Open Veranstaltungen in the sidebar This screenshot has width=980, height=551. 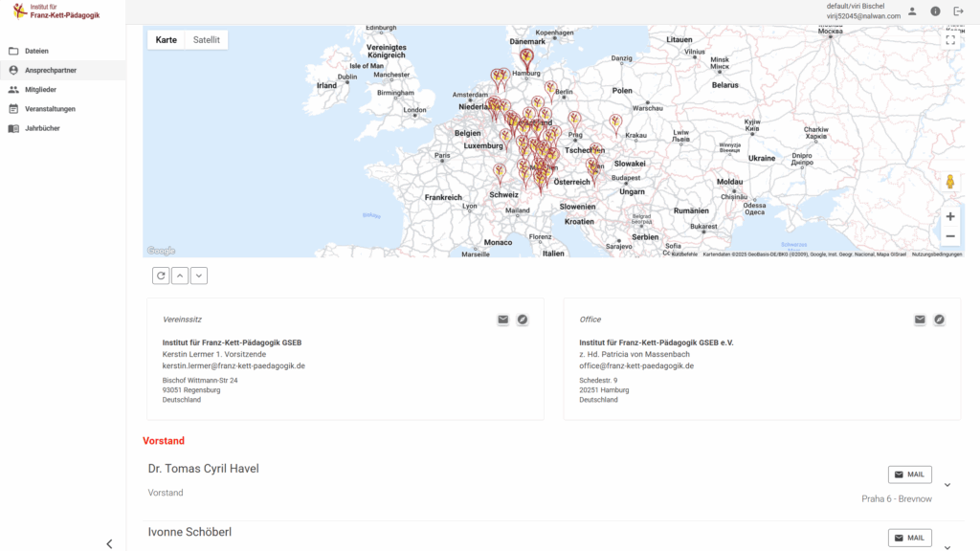[x=62, y=109]
